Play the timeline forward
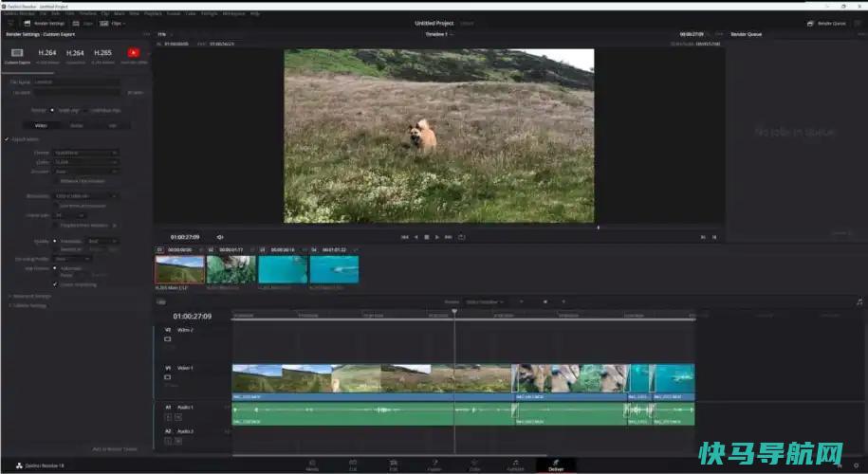 (x=436, y=237)
